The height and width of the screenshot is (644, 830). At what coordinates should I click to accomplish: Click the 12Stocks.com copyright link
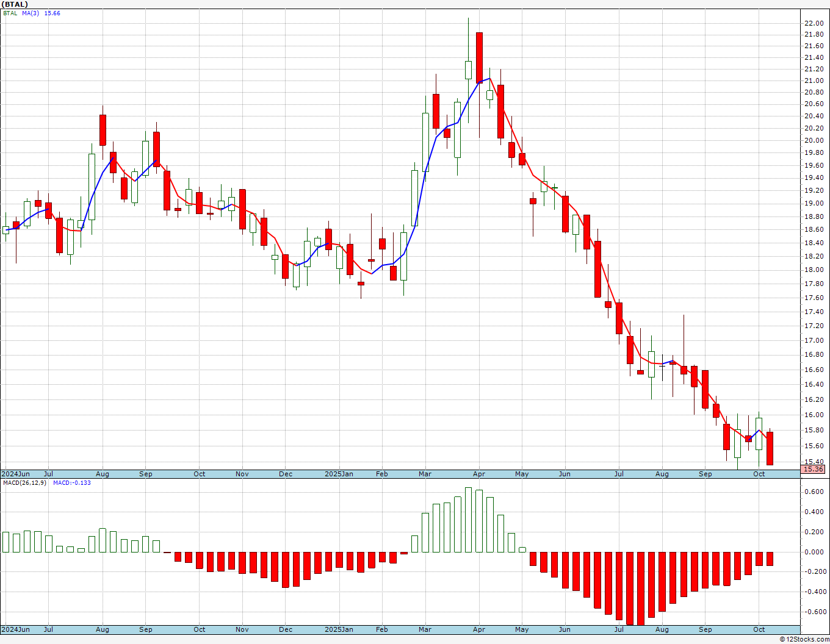pyautogui.click(x=804, y=639)
